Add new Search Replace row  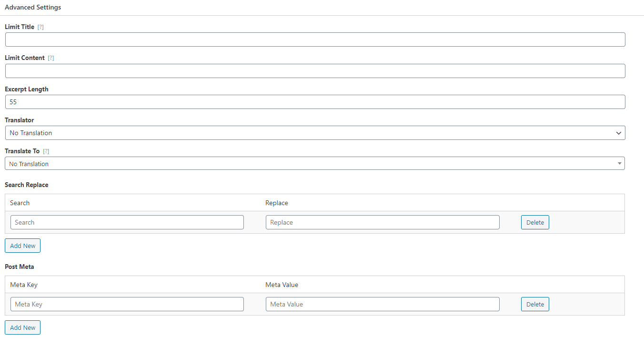[23, 246]
